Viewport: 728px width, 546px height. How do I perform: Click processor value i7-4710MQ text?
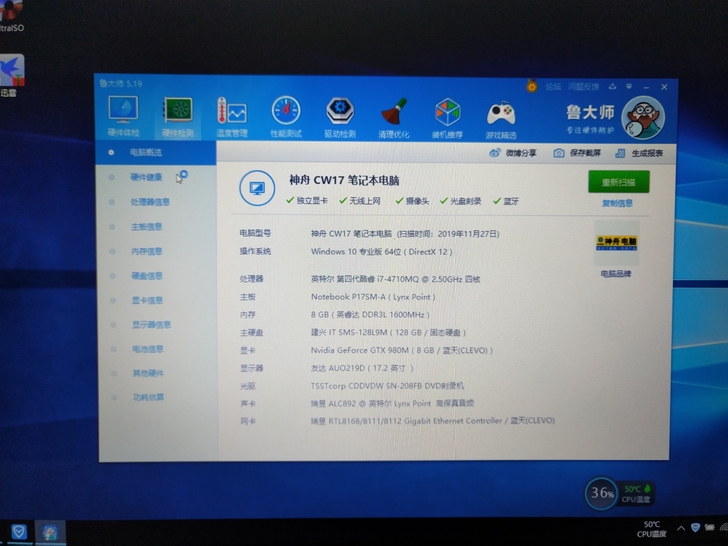point(395,279)
